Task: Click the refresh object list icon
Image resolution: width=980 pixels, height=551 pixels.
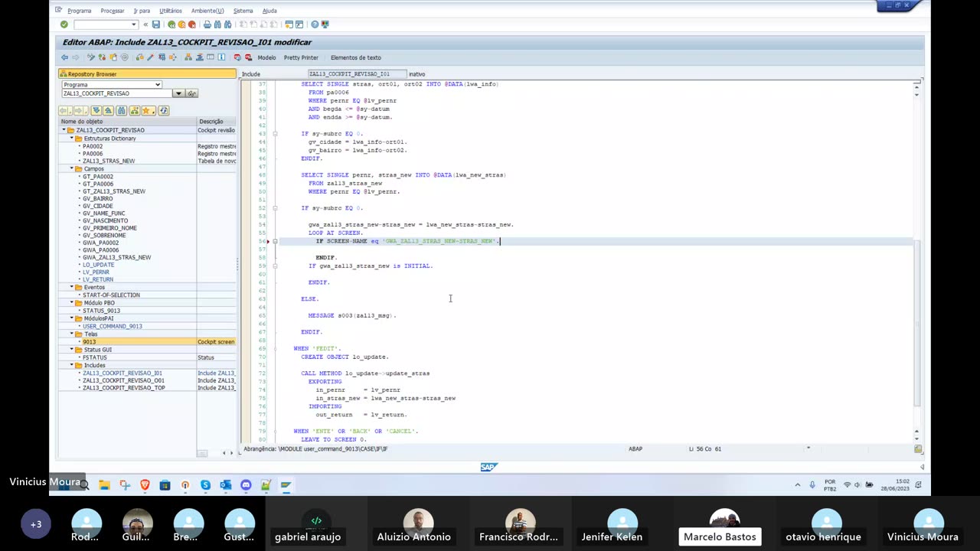Action: point(164,111)
